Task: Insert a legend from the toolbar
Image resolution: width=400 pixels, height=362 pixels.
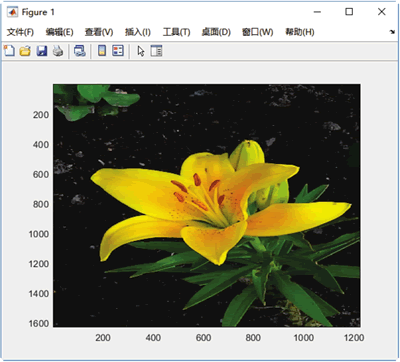Action: pos(118,51)
